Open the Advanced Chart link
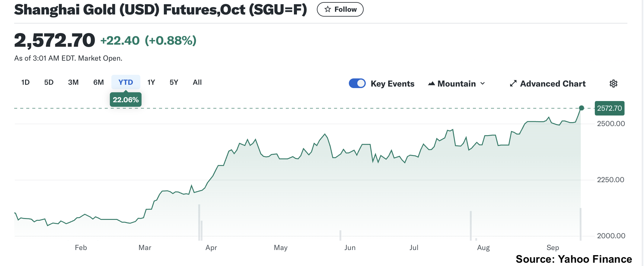This screenshot has width=644, height=266. coord(552,84)
